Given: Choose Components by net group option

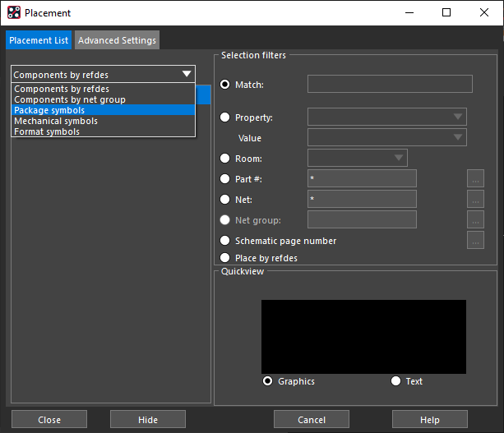Looking at the screenshot, I should [x=103, y=99].
